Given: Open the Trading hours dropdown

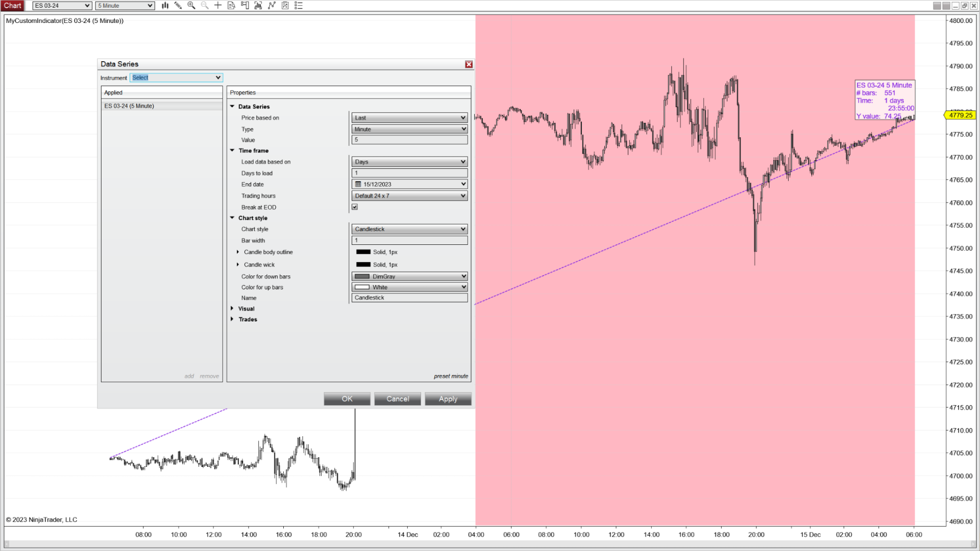Looking at the screenshot, I should pos(409,196).
